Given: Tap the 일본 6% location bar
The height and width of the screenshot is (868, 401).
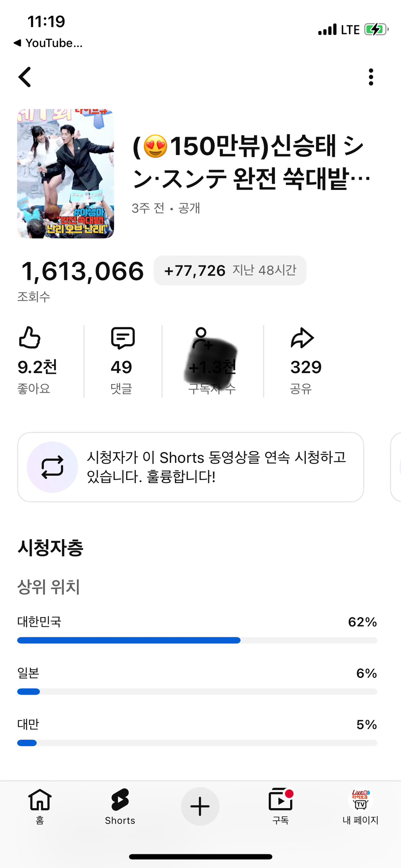Looking at the screenshot, I should pyautogui.click(x=197, y=691).
